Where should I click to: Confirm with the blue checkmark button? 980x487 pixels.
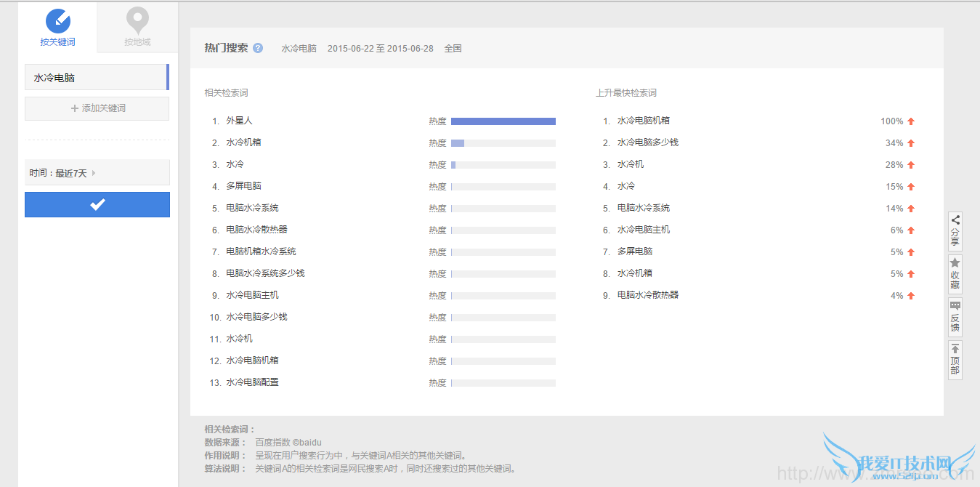click(x=97, y=204)
